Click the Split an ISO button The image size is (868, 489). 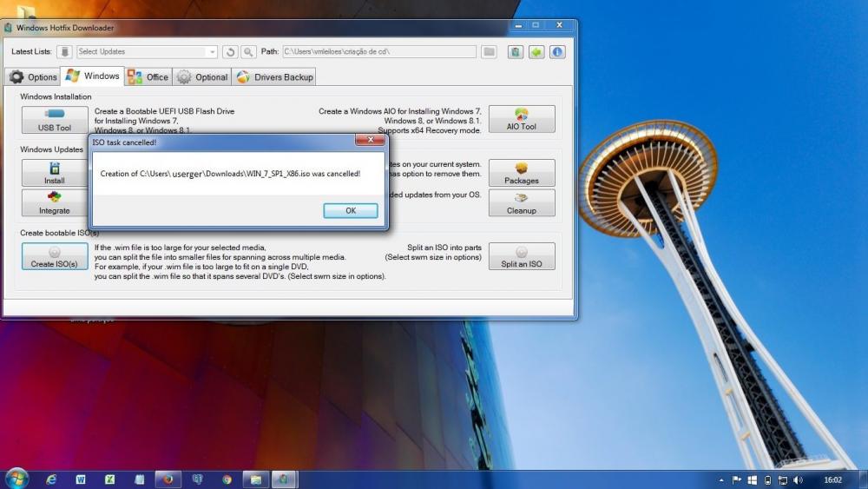coord(522,256)
